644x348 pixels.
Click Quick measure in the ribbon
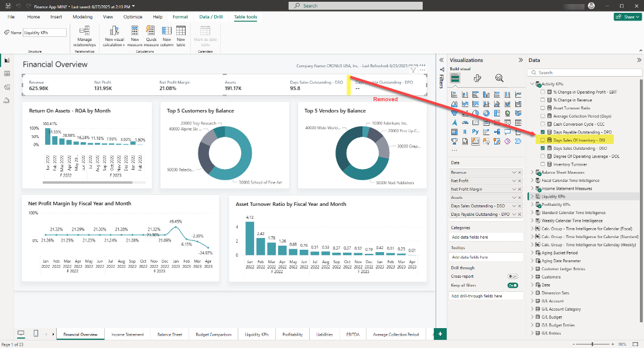(150, 36)
